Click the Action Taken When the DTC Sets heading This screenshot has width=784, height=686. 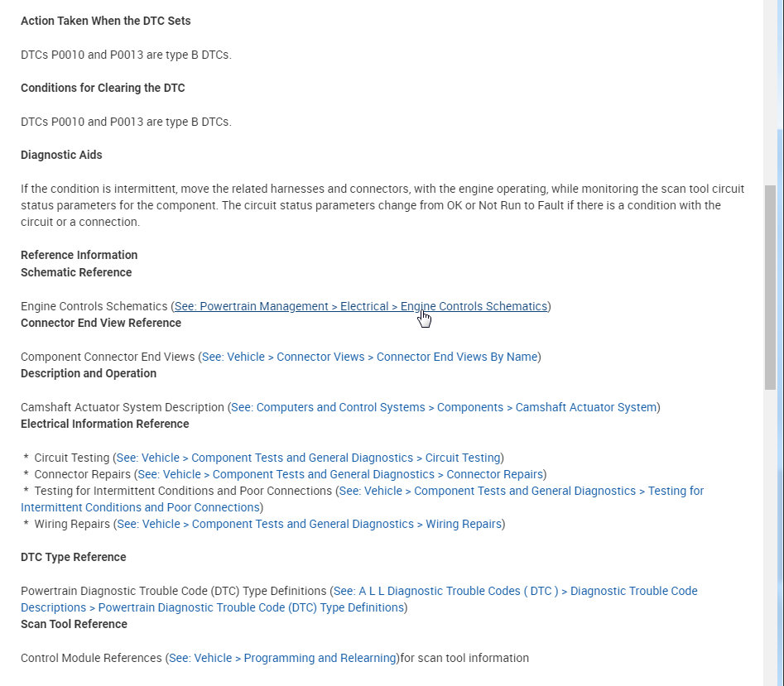105,21
